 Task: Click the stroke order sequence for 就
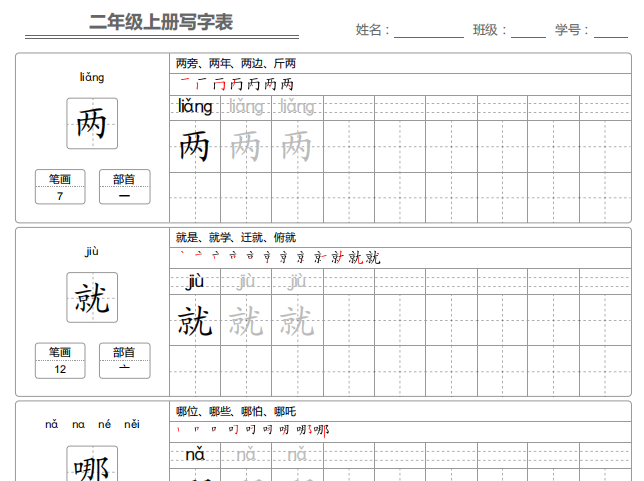click(280, 258)
